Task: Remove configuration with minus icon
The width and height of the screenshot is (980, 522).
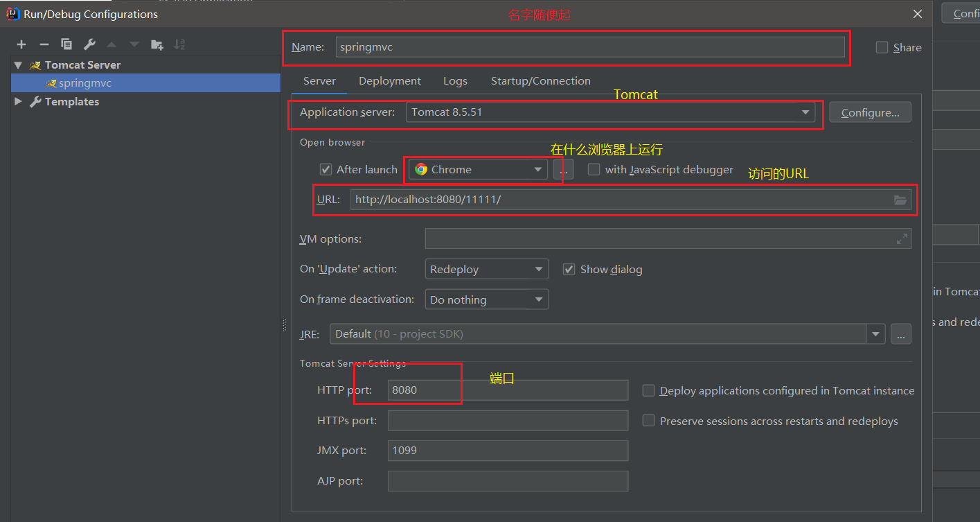Action: [44, 44]
